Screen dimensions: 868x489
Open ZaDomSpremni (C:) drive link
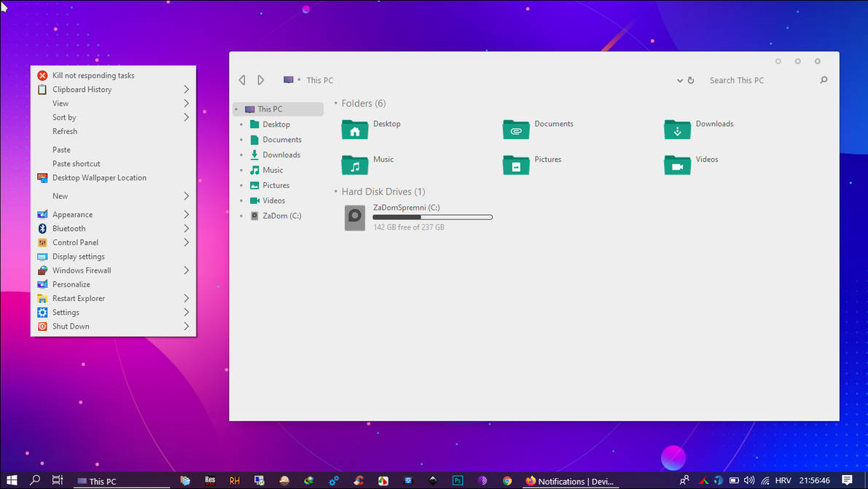406,207
